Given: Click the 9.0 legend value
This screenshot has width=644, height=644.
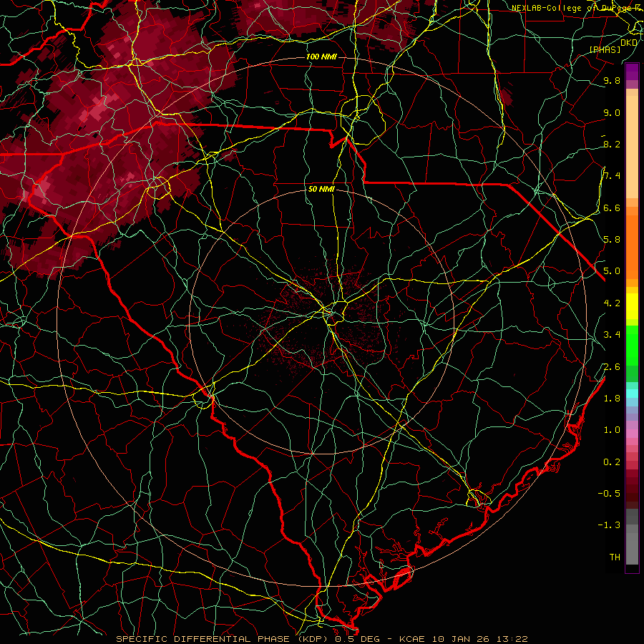Looking at the screenshot, I should [612, 112].
